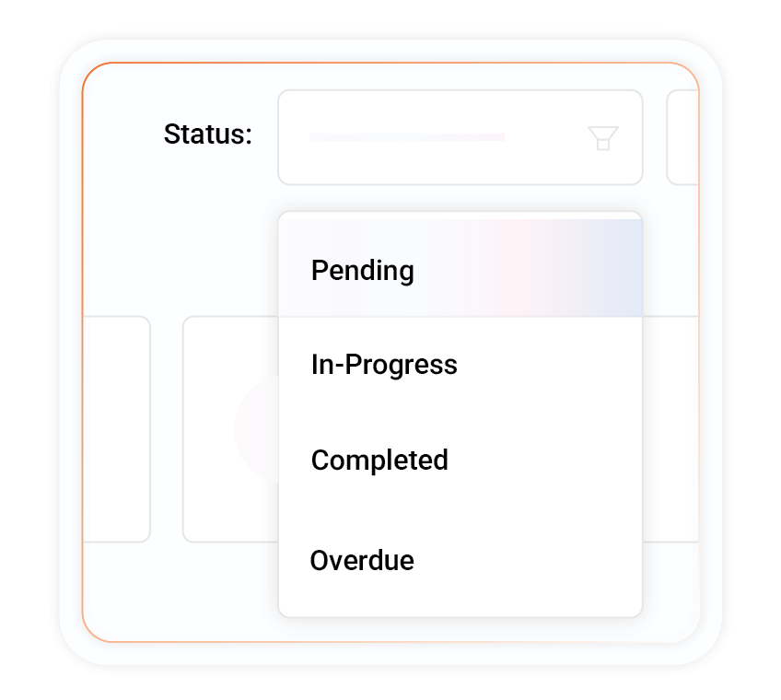The image size is (781, 700).
Task: Pick the Completed status option
Action: pyautogui.click(x=379, y=460)
